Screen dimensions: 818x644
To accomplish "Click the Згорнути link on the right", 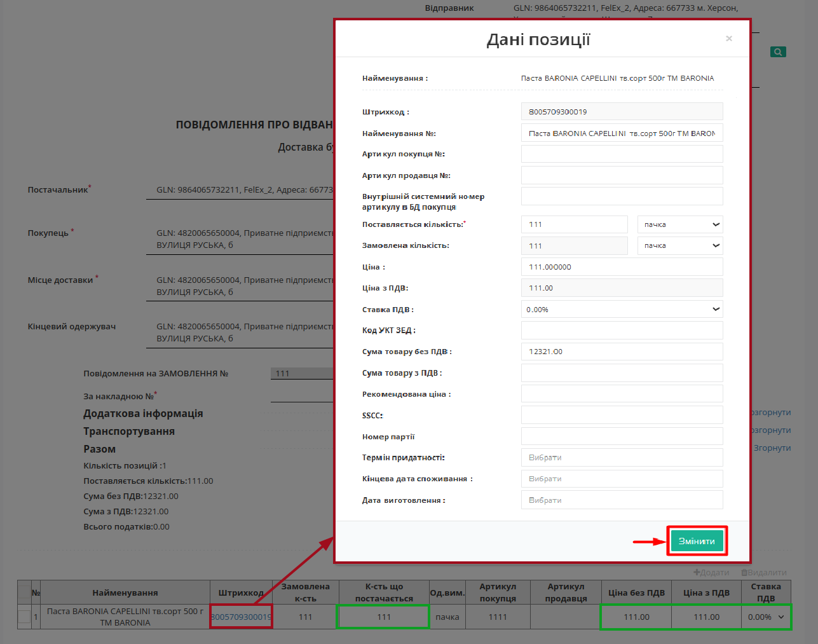I will 772,448.
